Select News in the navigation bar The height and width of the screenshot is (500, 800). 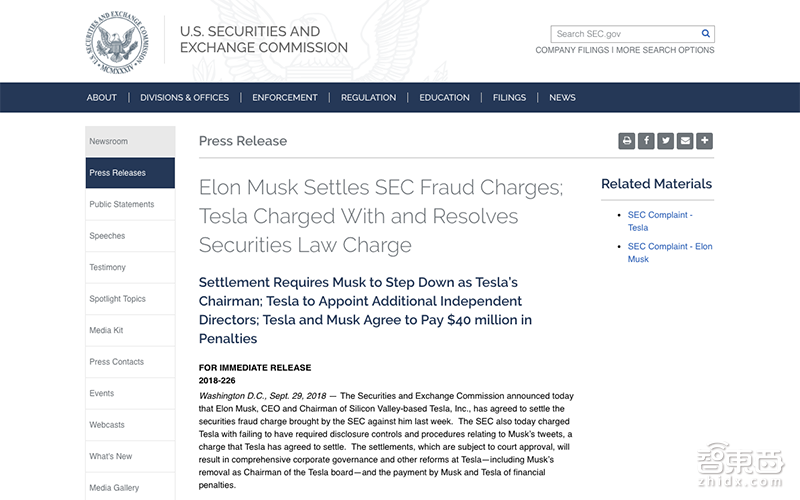(562, 98)
